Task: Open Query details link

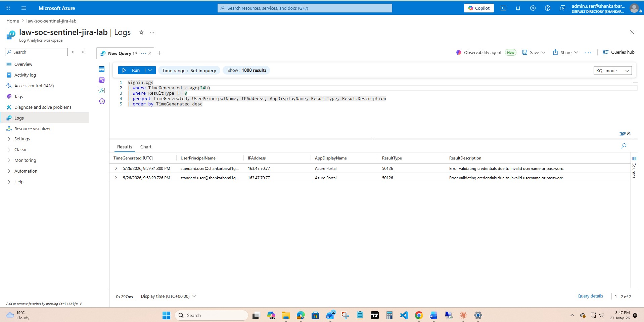Action: pyautogui.click(x=590, y=296)
